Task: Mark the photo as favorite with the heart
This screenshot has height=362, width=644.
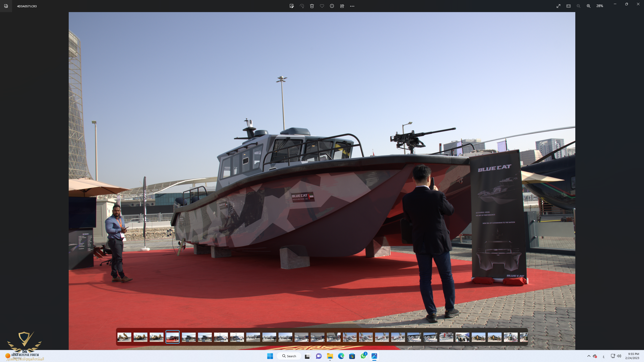Action: pyautogui.click(x=322, y=6)
